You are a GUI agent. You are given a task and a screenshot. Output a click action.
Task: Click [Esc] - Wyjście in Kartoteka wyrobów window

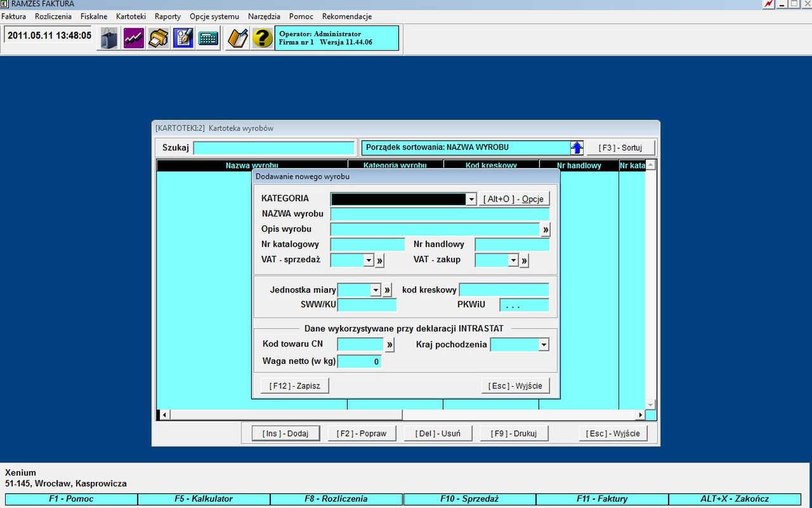(x=613, y=434)
